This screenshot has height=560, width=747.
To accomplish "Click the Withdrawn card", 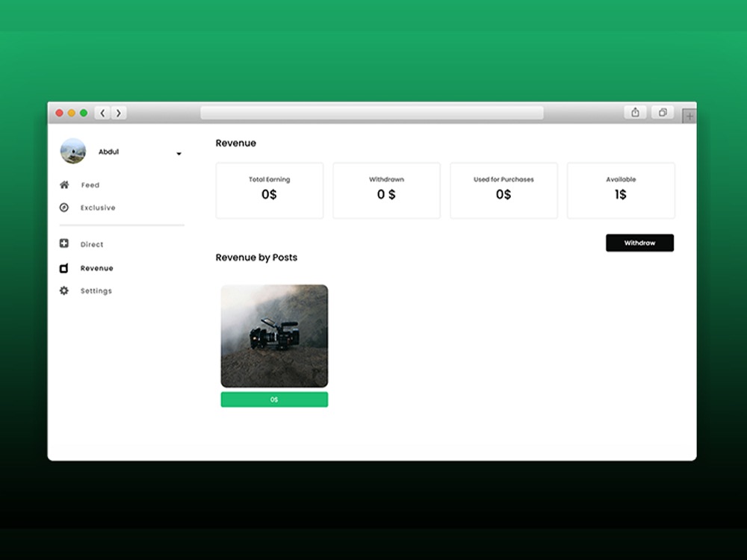I will pyautogui.click(x=386, y=190).
